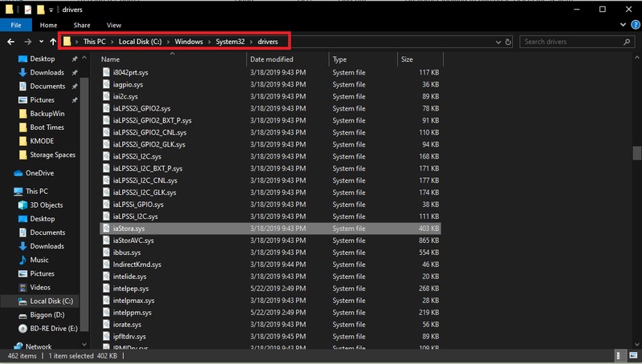Open 3D Objects in navigation pane
The image size is (642, 364).
(47, 205)
